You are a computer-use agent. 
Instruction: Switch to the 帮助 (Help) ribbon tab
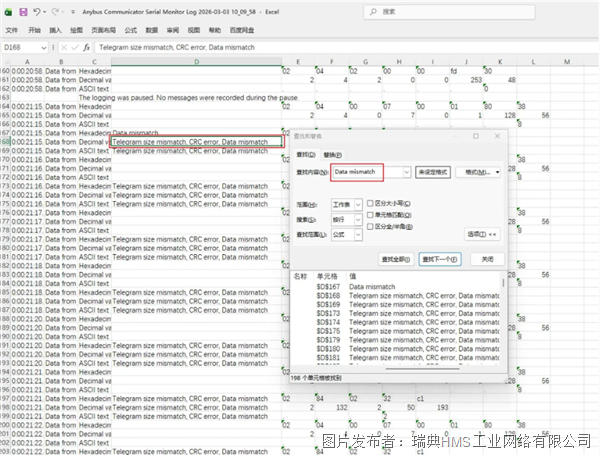pyautogui.click(x=215, y=30)
